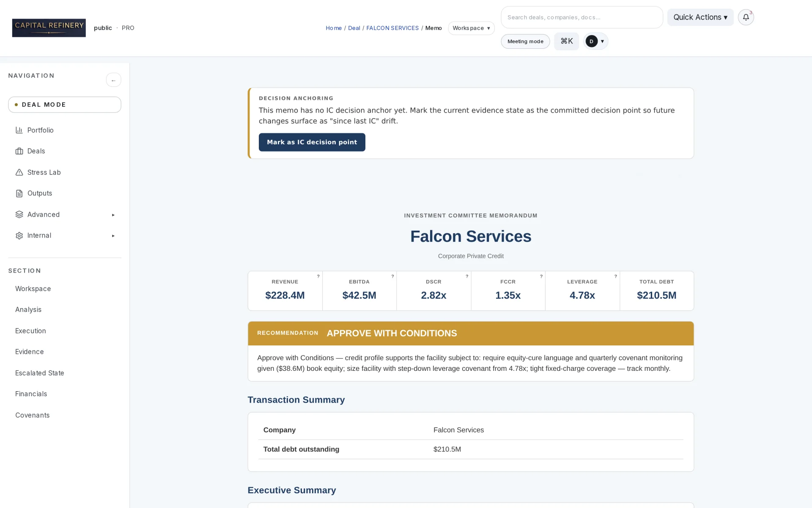Click the Stress Lab warning icon

(19, 172)
